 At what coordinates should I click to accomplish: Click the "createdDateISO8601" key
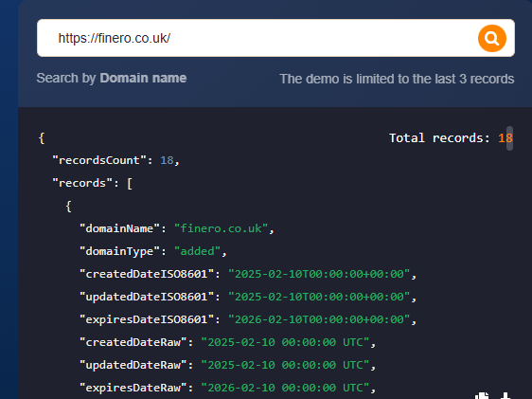[147, 274]
